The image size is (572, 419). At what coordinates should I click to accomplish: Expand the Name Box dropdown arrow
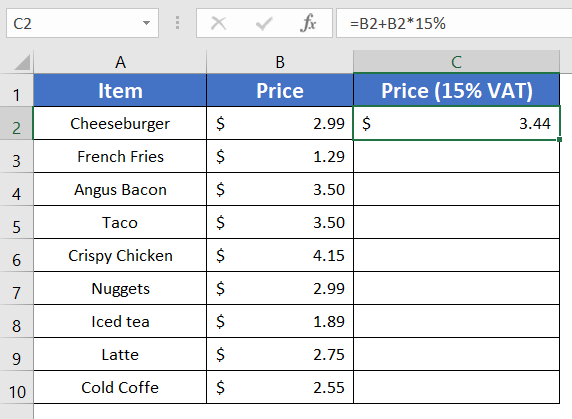tap(146, 23)
